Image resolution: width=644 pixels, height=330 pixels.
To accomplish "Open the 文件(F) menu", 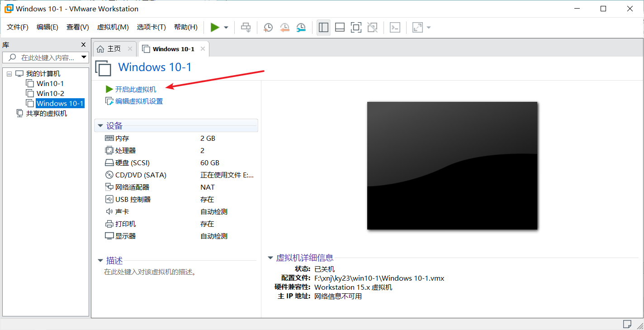I will coord(18,27).
